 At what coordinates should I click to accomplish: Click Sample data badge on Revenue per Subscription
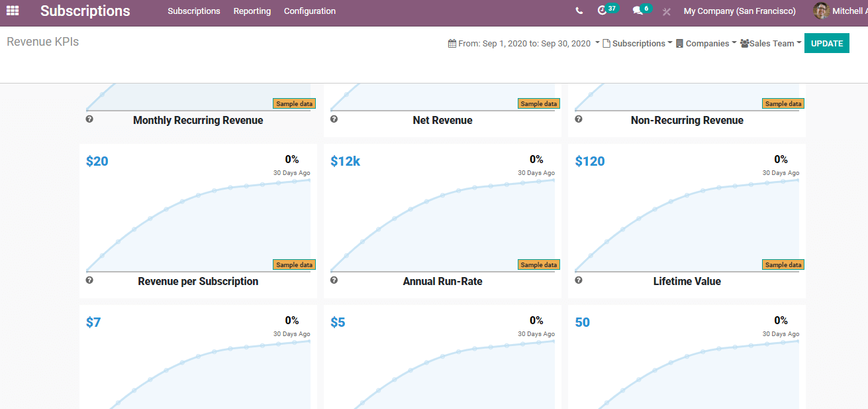[x=295, y=264]
